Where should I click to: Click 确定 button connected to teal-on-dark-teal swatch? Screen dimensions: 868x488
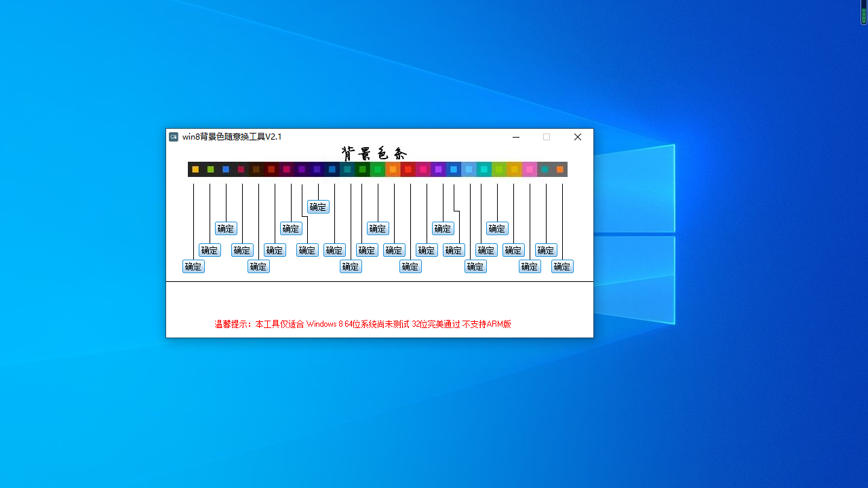(351, 266)
